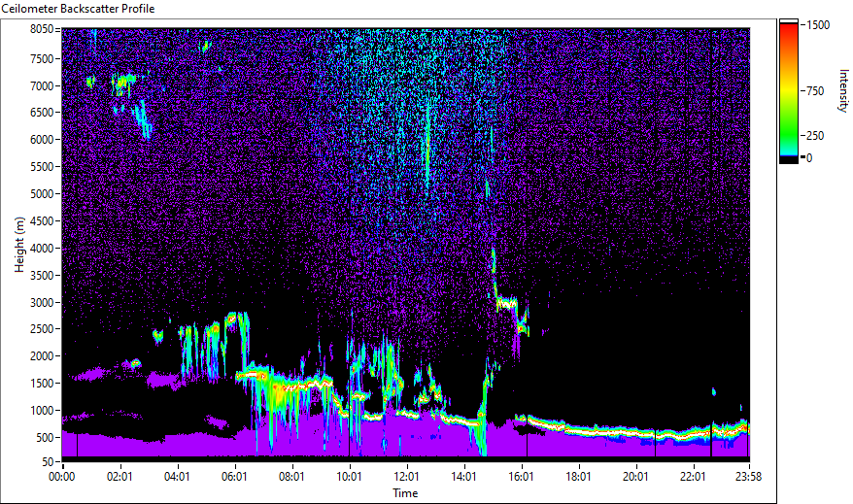Click the Intensity color ramp bar

point(788,91)
